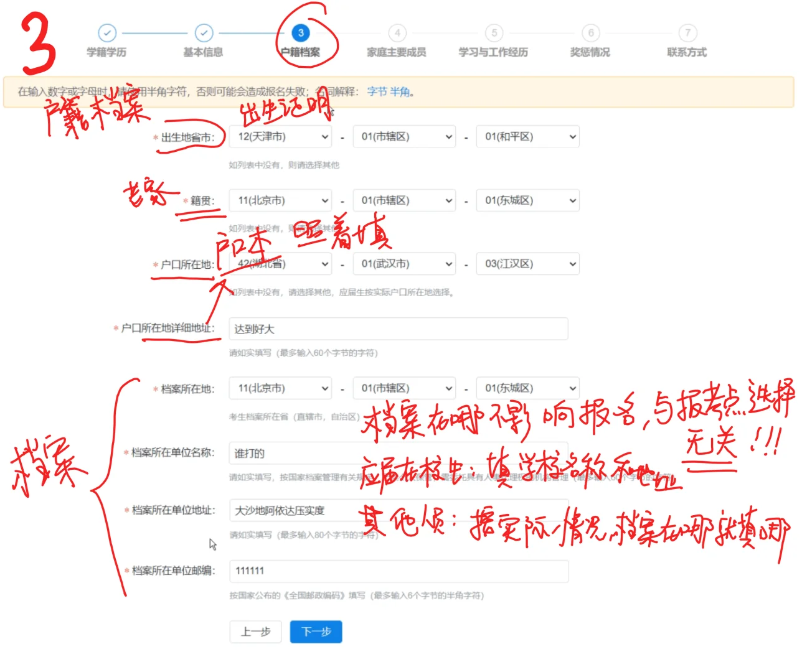The width and height of the screenshot is (802, 672).
Task: Click the blue 下一步 button
Action: click(316, 632)
